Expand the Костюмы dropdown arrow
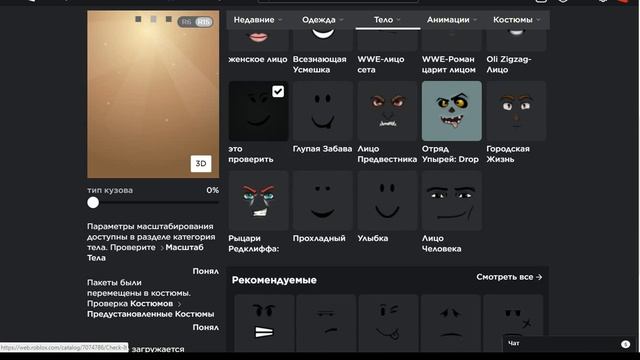Viewport: 640px width, 360px height. [x=538, y=20]
